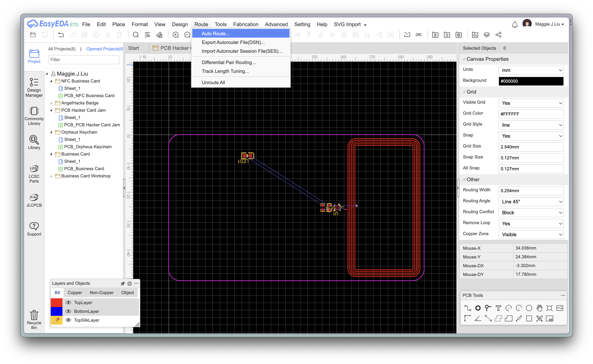The height and width of the screenshot is (364, 593).
Task: Open the Opened Projects list
Action: coord(104,49)
